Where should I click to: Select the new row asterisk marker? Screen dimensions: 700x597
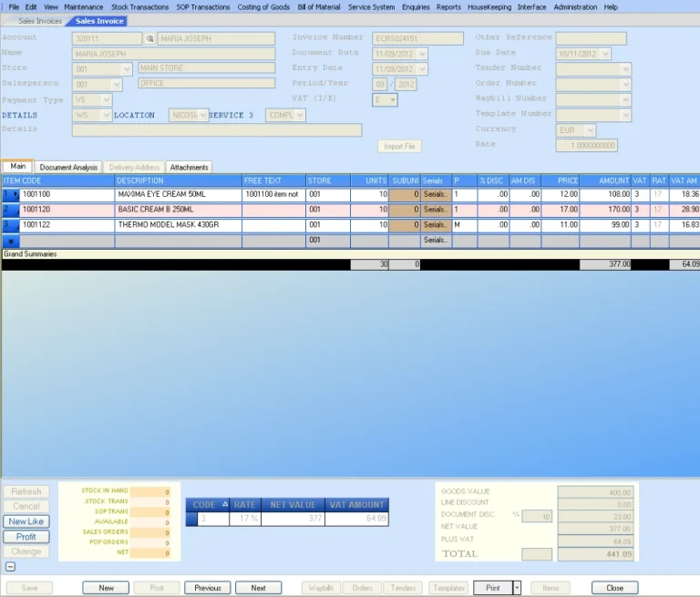11,241
